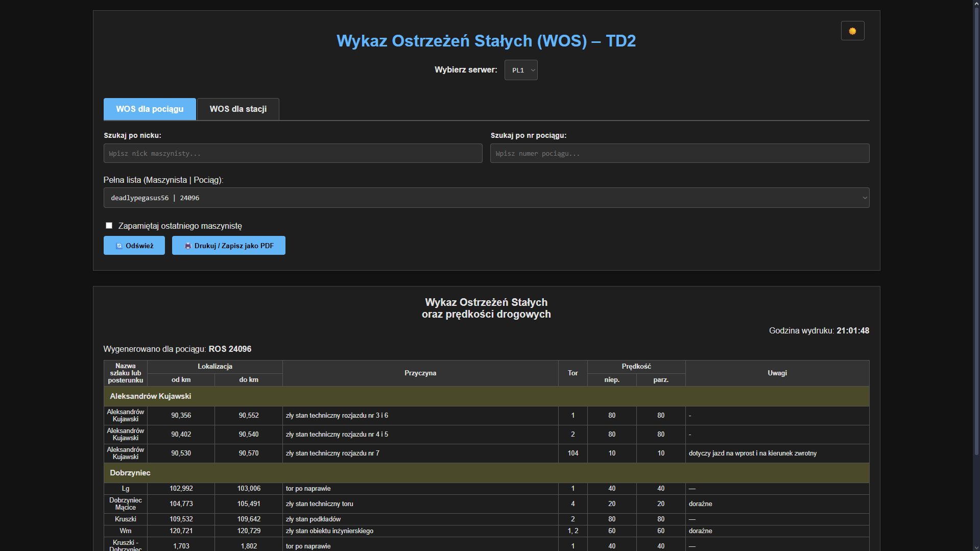980x551 pixels.
Task: Click the Przyczyna column header
Action: tap(420, 373)
